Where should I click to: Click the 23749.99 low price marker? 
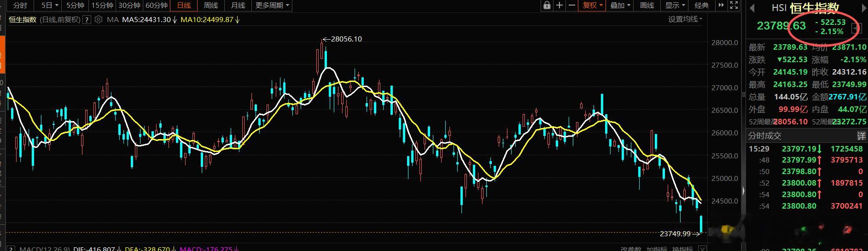coord(676,234)
